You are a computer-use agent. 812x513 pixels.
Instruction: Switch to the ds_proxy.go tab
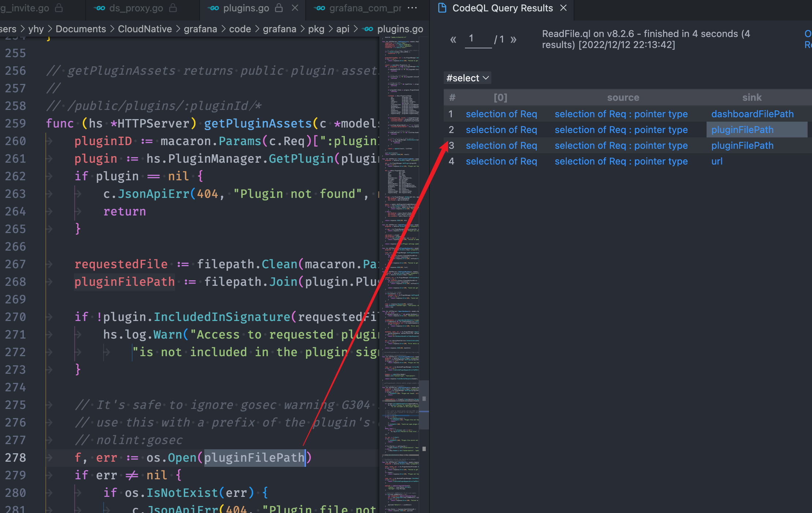pos(136,8)
